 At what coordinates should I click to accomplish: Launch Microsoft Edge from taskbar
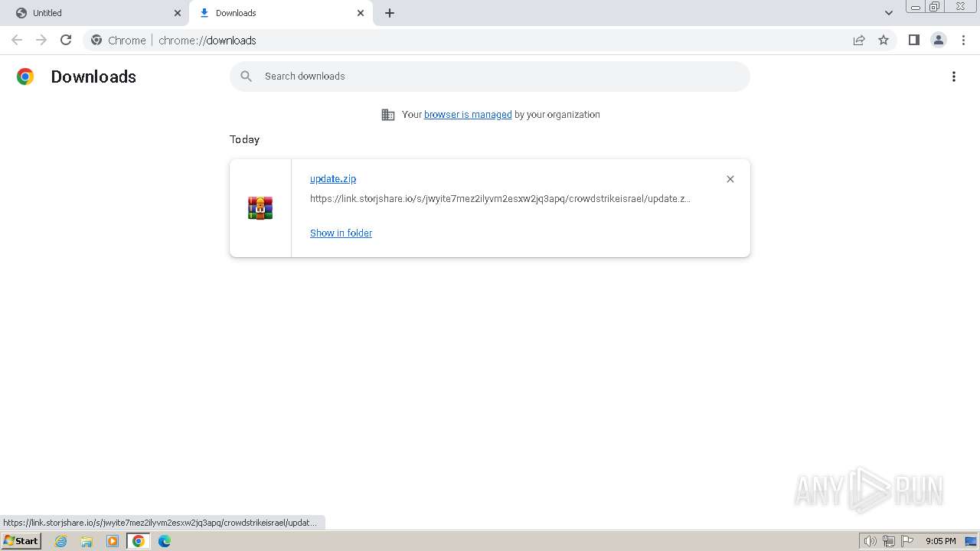(x=165, y=541)
